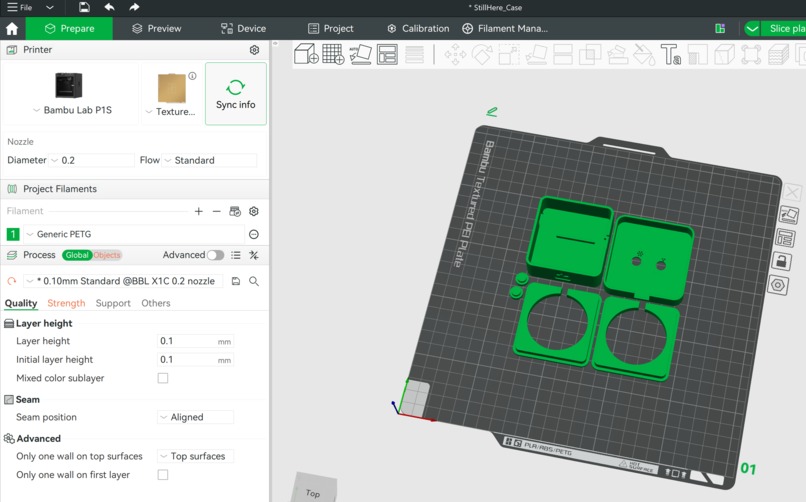This screenshot has width=806, height=502.
Task: Open Seam position Aligned dropdown
Action: coord(195,417)
